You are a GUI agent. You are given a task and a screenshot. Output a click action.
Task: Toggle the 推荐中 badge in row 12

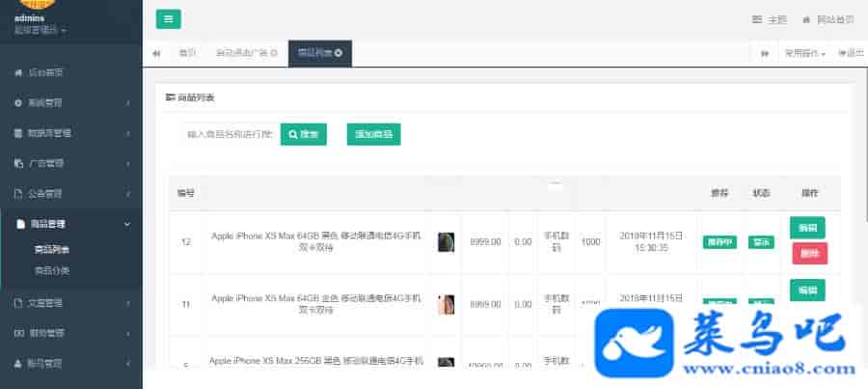(x=719, y=242)
